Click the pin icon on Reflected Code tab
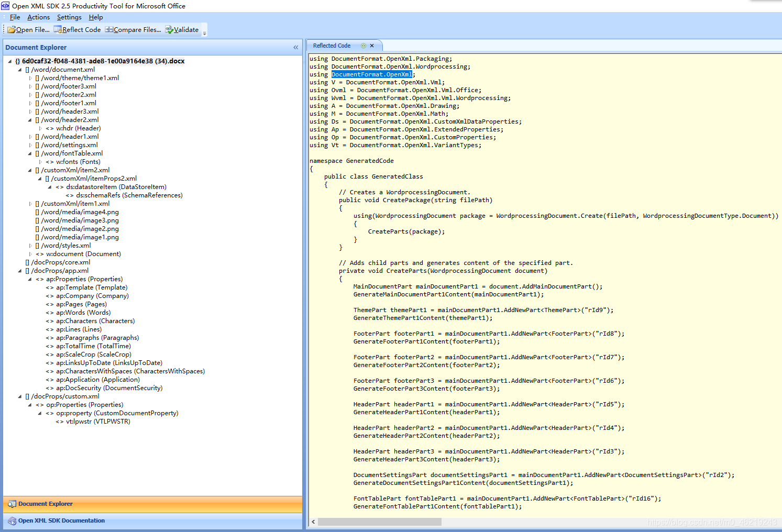The image size is (782, 532). tap(364, 46)
